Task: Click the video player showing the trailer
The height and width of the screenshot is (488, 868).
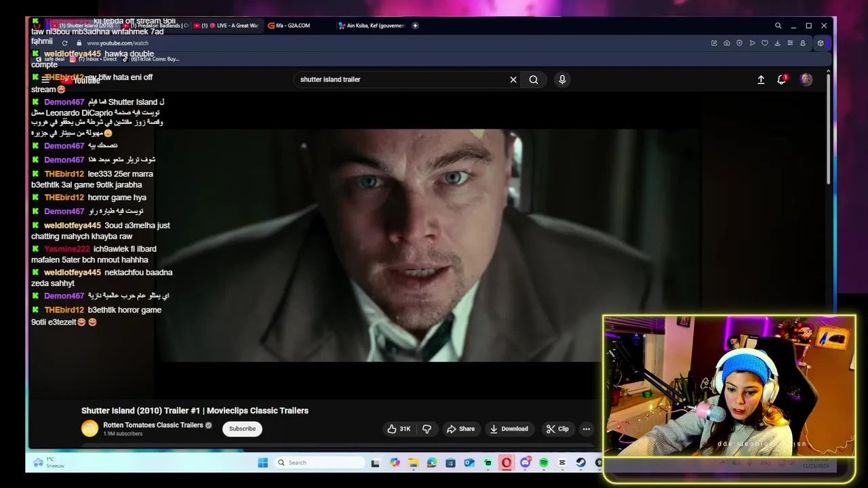Action: (427, 245)
